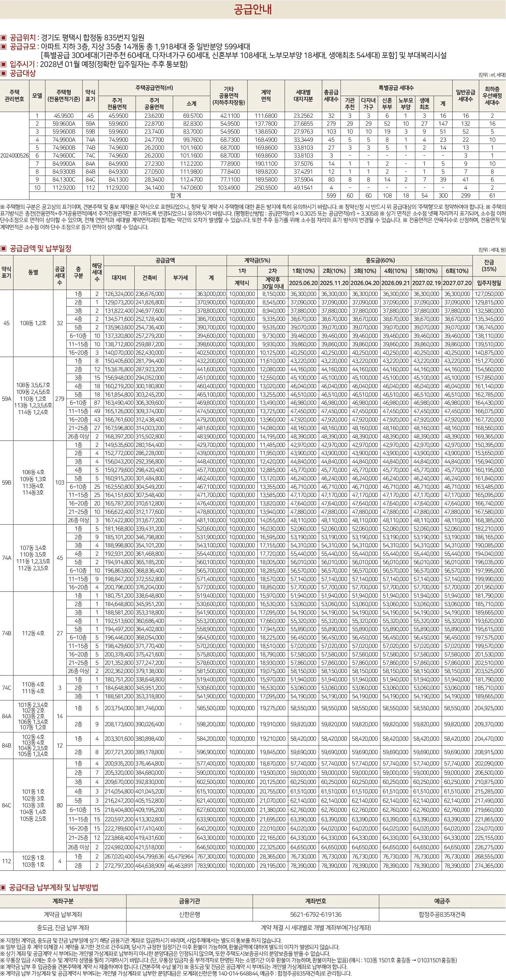Image resolution: width=506 pixels, height=980 pixels.
Task: Select the 합 계 row label
Action: tap(176, 196)
